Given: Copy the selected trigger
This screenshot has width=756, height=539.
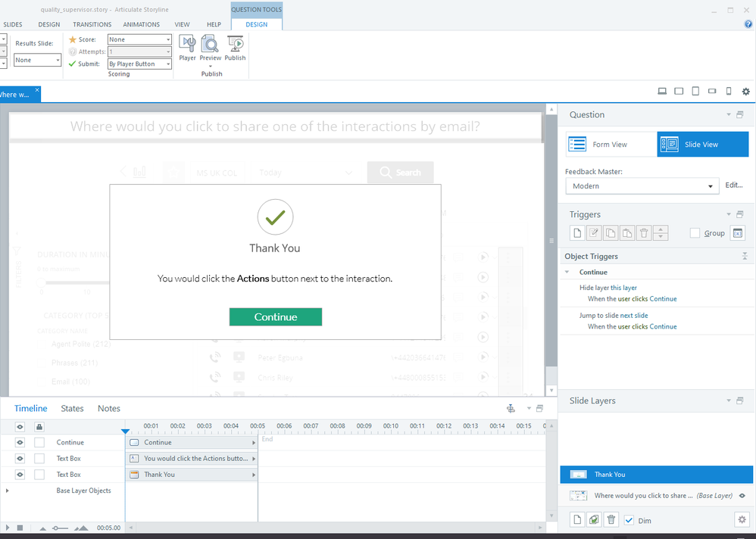Looking at the screenshot, I should point(611,233).
